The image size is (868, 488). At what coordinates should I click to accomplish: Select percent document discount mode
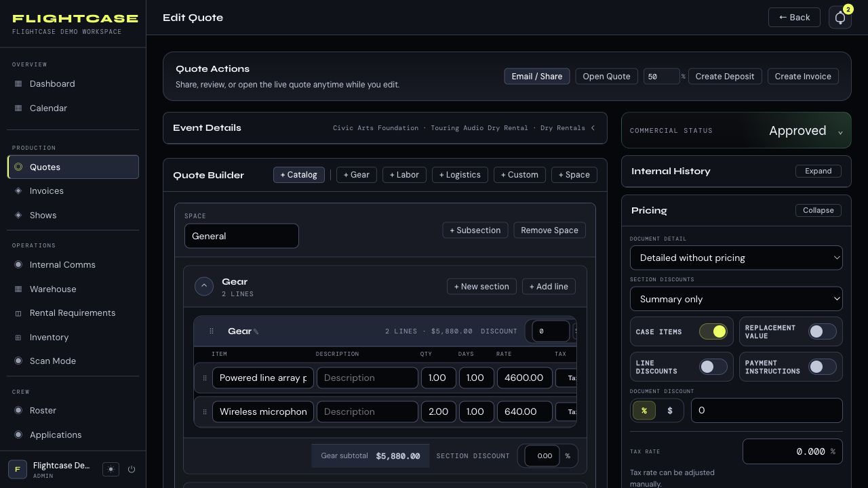coord(644,411)
